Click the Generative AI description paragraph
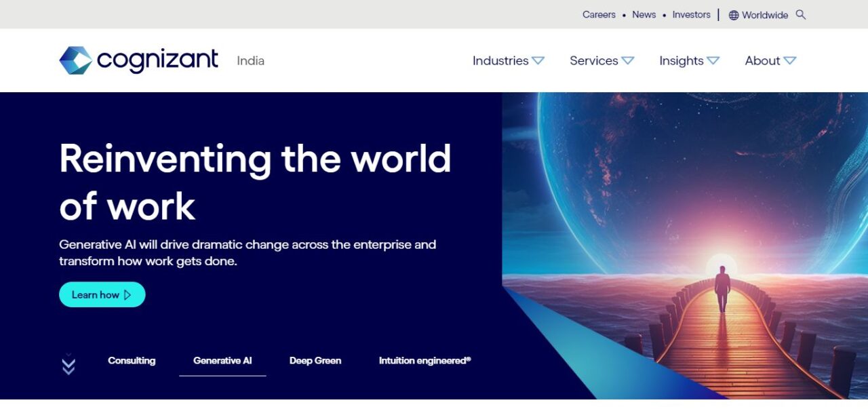Screen dimensions: 868x409 tap(248, 252)
